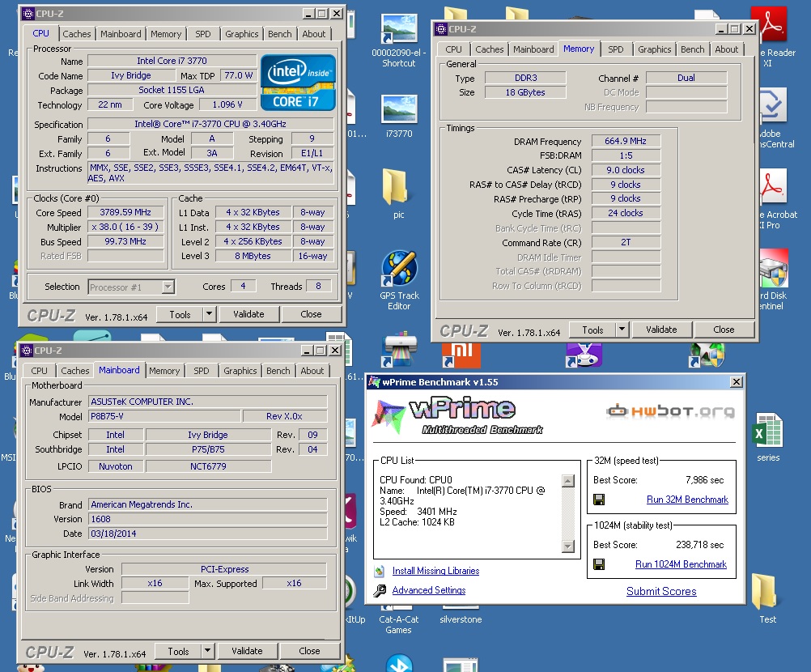The width and height of the screenshot is (811, 672).
Task: Select the Adobe Acrobat XI Pro icon
Action: click(774, 186)
